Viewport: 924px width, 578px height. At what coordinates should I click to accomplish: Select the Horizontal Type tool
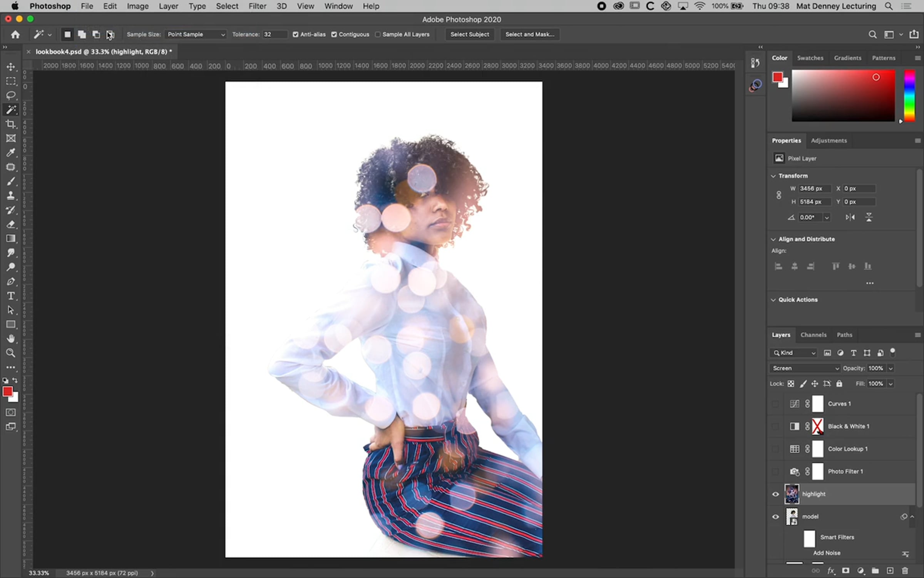pyautogui.click(x=11, y=296)
